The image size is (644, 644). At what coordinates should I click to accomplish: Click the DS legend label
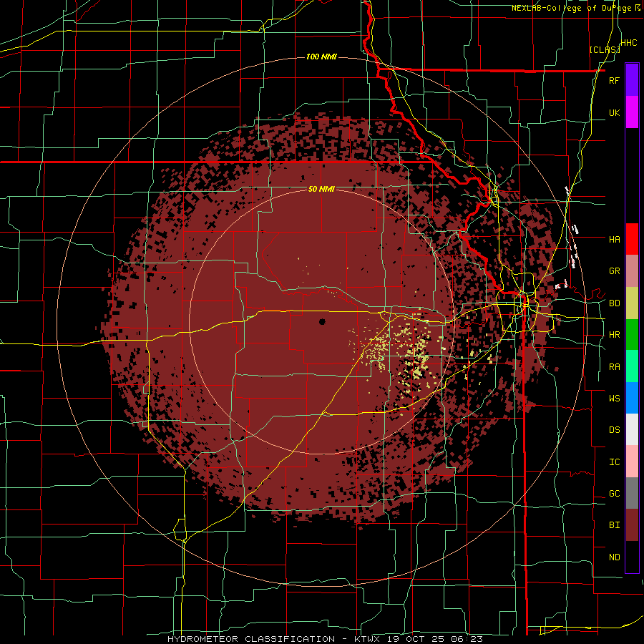[614, 430]
